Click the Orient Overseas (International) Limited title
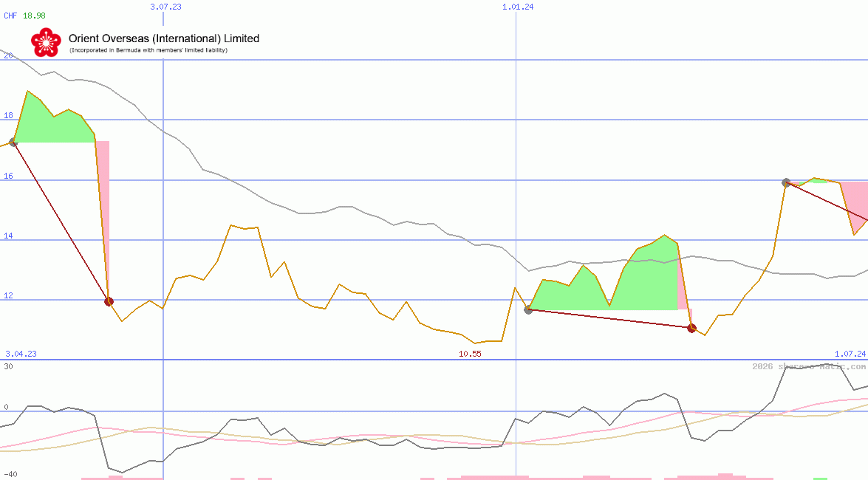Screen dimensions: 868x480 pos(164,38)
